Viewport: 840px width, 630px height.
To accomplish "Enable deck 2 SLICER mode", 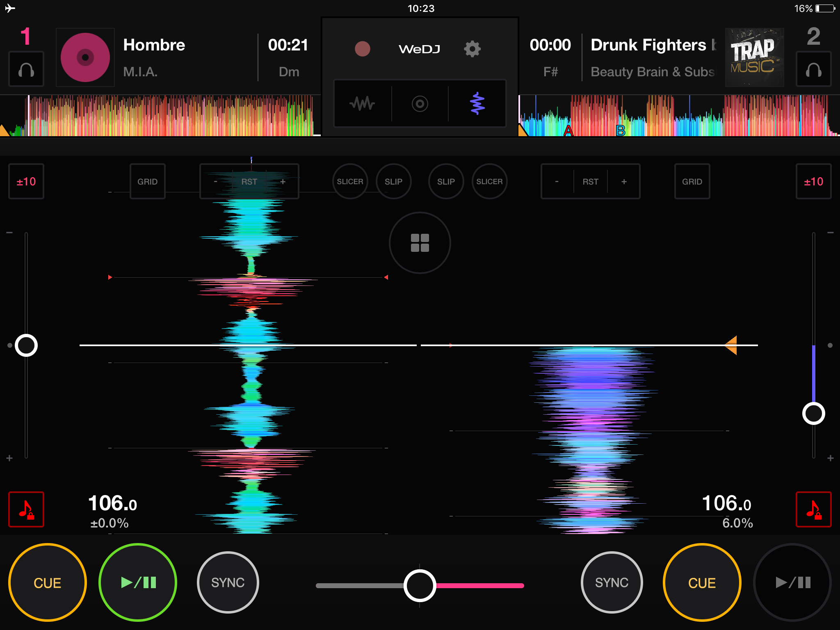I will click(x=490, y=181).
